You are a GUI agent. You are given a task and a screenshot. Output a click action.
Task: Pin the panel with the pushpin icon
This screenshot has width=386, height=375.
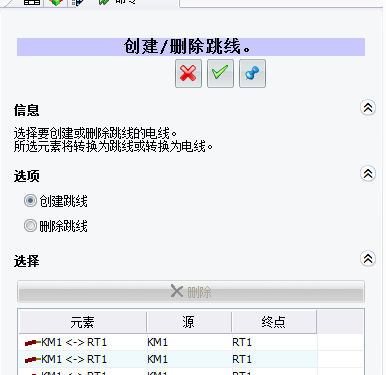(252, 73)
